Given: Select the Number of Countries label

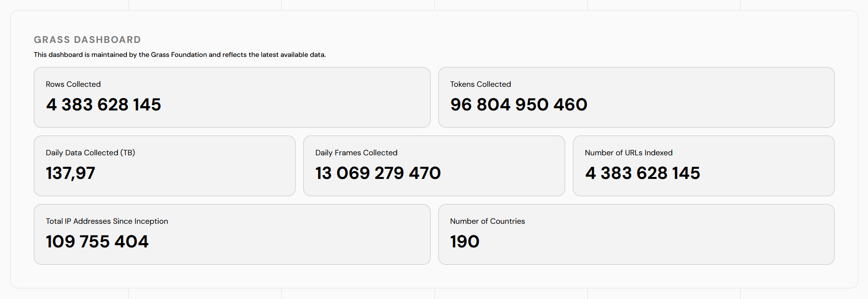Looking at the screenshot, I should click(x=488, y=221).
